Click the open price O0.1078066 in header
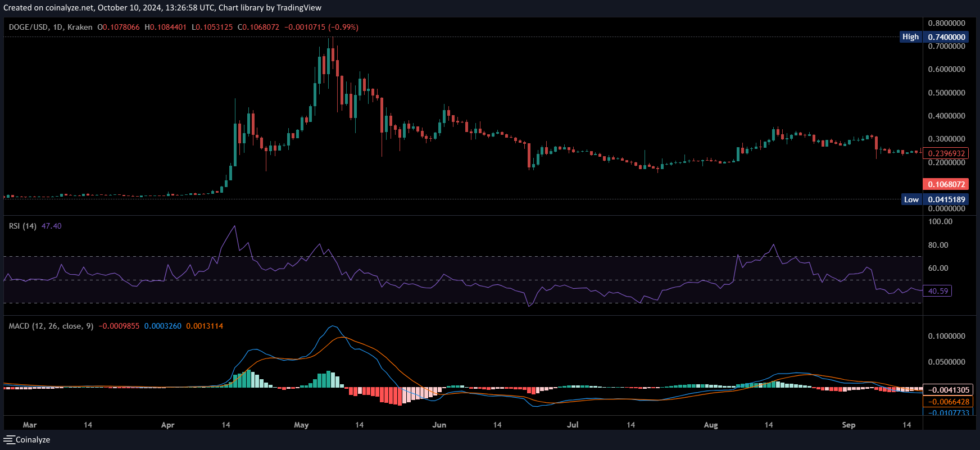This screenshot has height=450, width=980. (119, 27)
